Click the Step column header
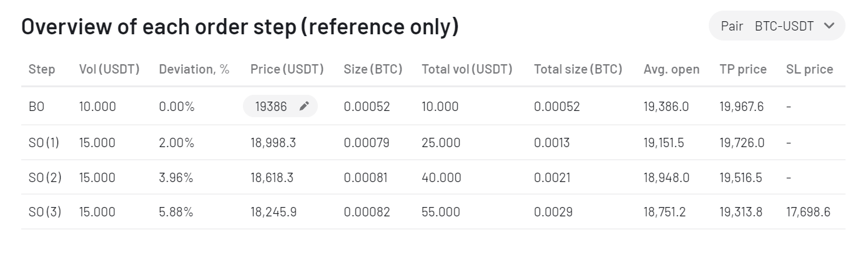Image resolution: width=868 pixels, height=260 pixels. [x=42, y=69]
